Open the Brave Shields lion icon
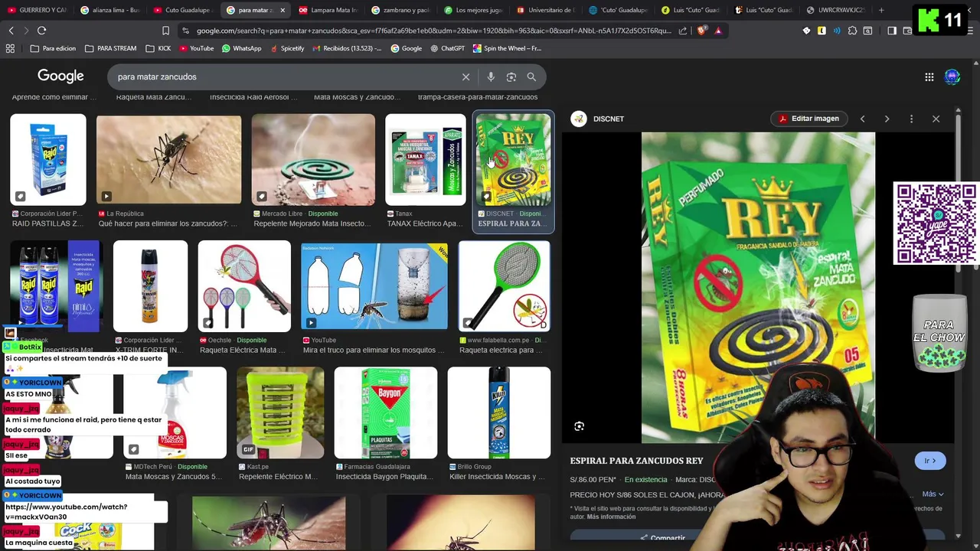This screenshot has height=551, width=980. point(702,31)
